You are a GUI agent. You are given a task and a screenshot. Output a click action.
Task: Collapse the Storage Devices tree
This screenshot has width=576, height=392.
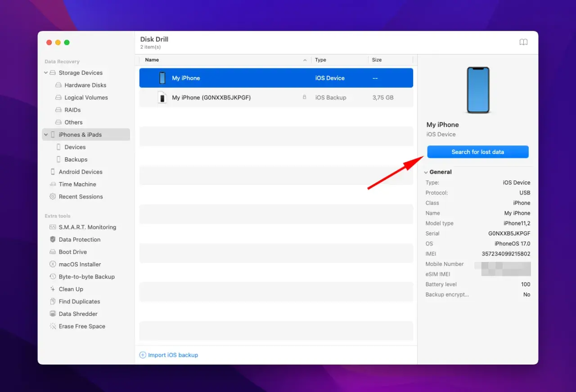pos(46,72)
